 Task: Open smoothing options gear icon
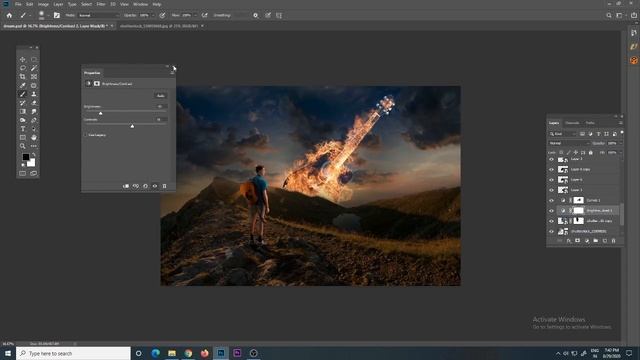click(x=256, y=16)
